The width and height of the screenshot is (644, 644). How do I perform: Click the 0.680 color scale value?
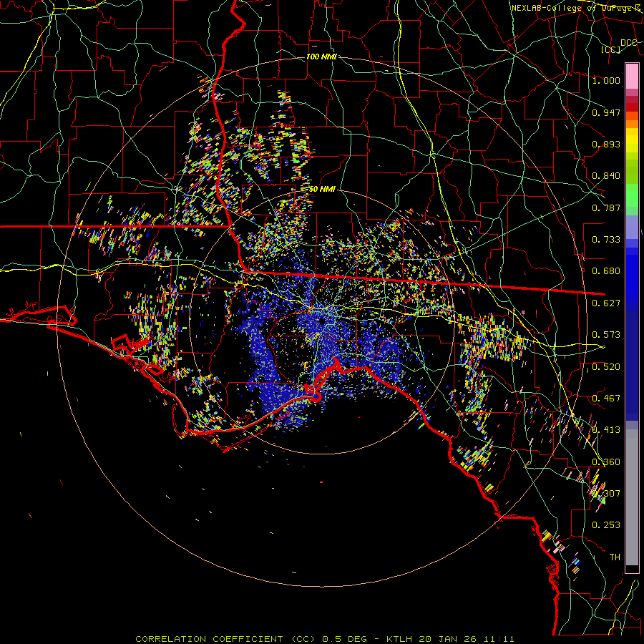click(x=606, y=271)
